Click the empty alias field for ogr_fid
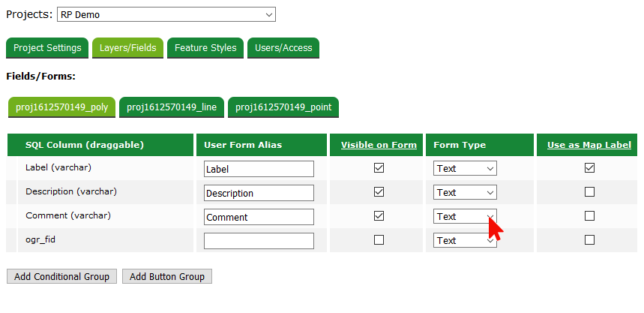644x313 pixels. 259,241
